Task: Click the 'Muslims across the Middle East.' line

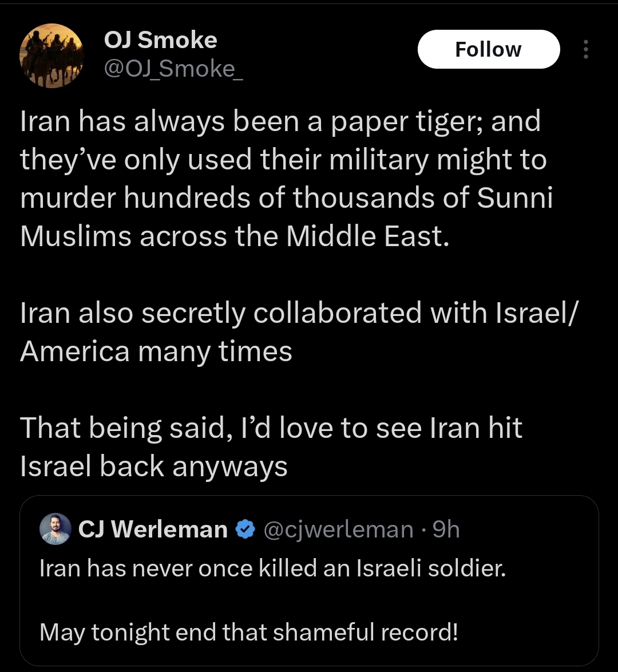Action: click(x=235, y=236)
